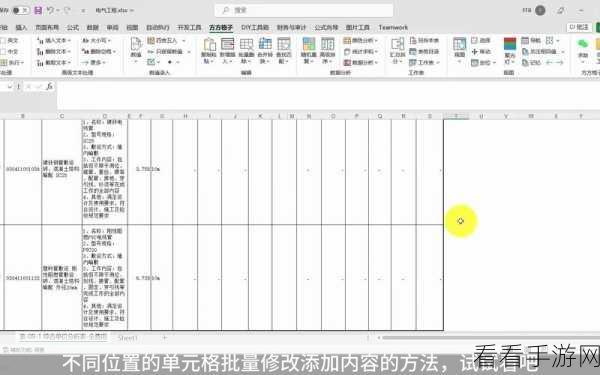600x375 pixels.
Task: Switch to the Teamwork ribbon tab
Action: click(x=393, y=28)
